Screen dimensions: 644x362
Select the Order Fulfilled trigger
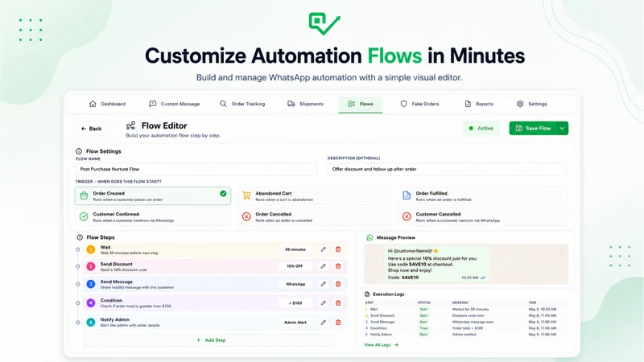point(482,195)
